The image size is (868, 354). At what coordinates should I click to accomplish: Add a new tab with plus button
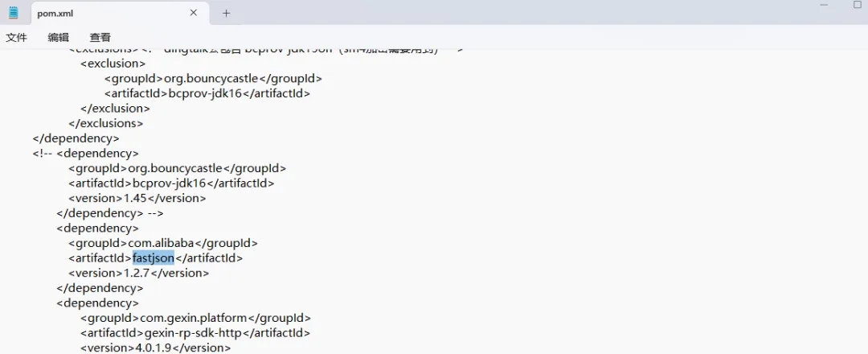pos(226,14)
